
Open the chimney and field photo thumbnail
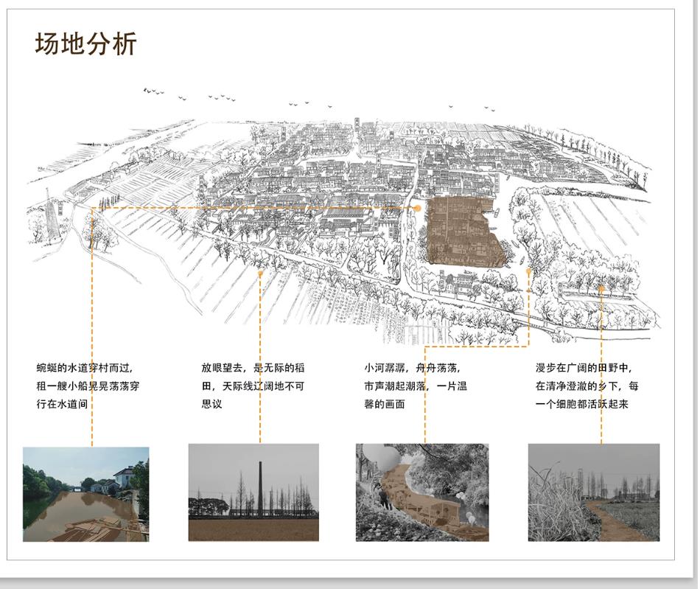(x=253, y=492)
